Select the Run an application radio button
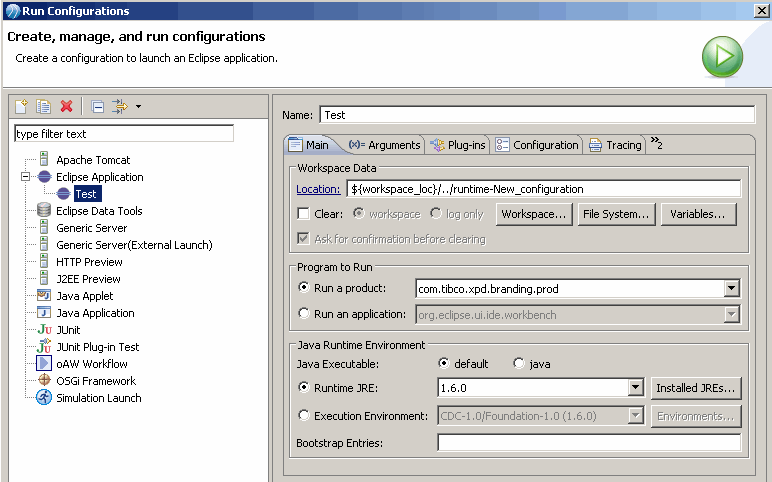This screenshot has height=482, width=772. pyautogui.click(x=304, y=313)
